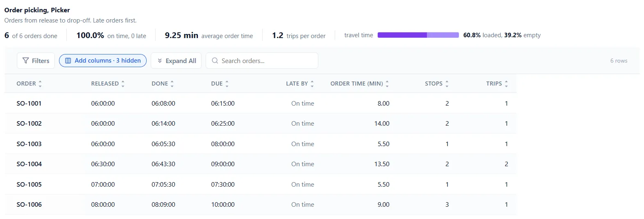The image size is (644, 219).
Task: Click the STOPS column header label
Action: click(x=434, y=84)
